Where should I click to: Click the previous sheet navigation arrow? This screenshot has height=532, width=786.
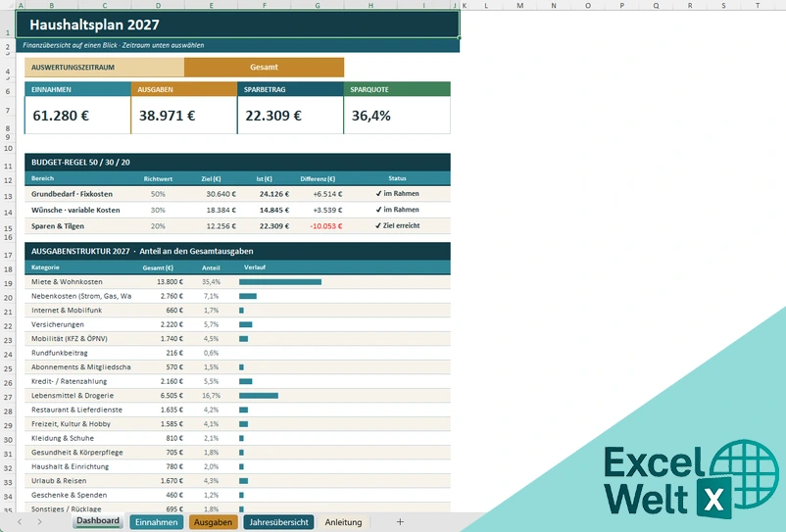pyautogui.click(x=20, y=522)
